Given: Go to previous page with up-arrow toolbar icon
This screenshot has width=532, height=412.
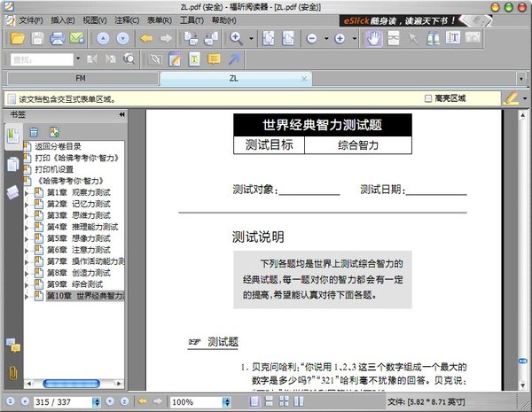Looking at the screenshot, I should point(103,38).
